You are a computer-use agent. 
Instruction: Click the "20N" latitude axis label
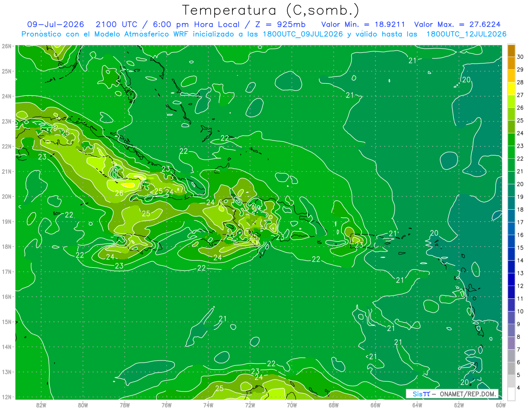coord(6,196)
